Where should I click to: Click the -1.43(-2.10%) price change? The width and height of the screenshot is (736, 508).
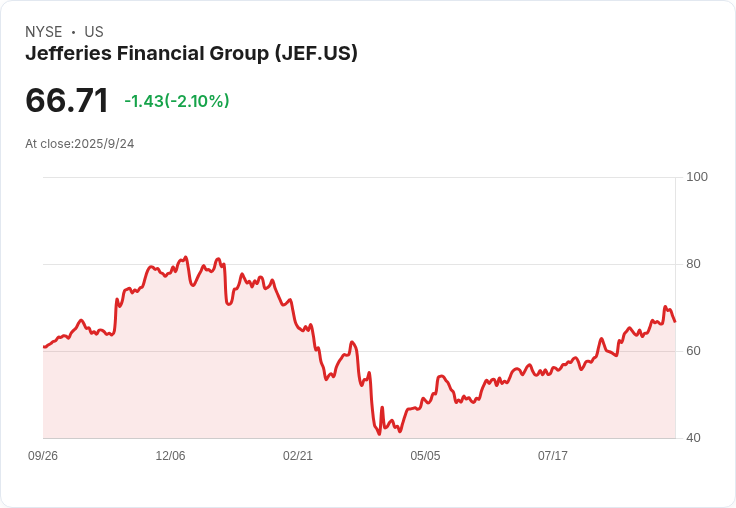(177, 101)
